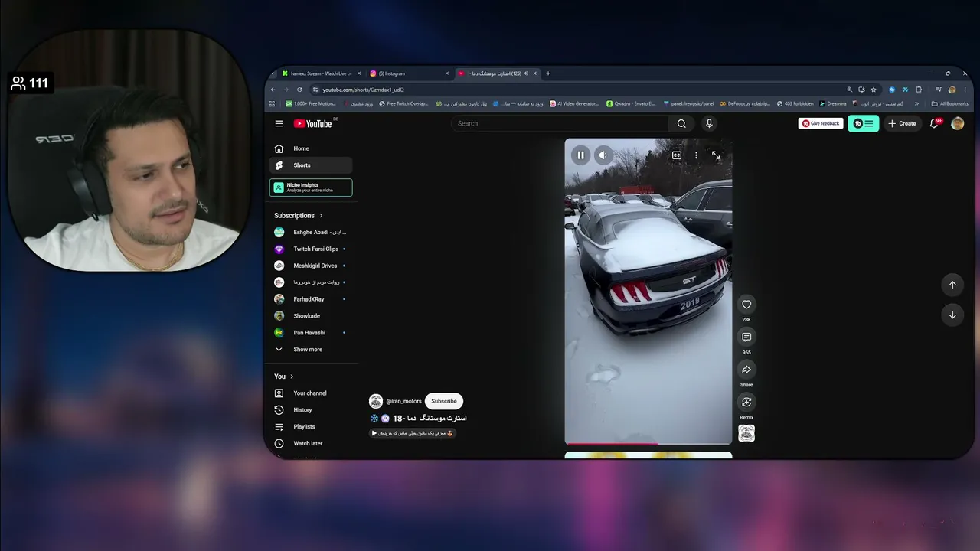Go back in browser history

pos(273,90)
